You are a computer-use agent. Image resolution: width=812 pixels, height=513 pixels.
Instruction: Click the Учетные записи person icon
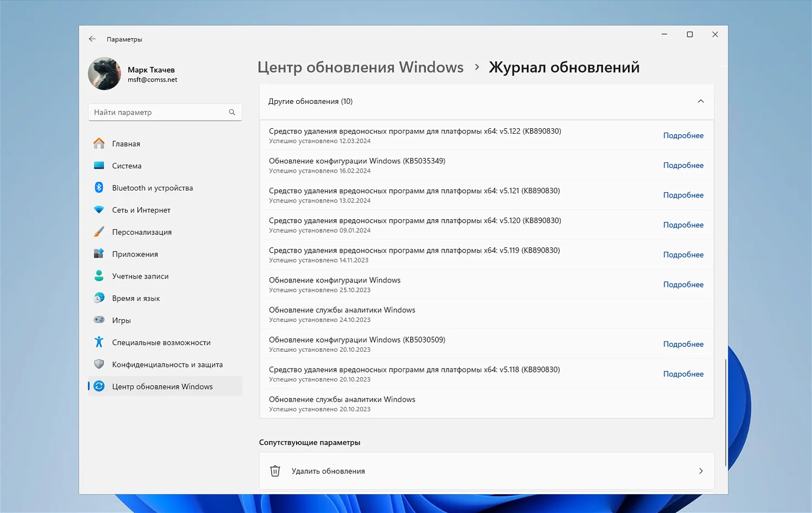(x=99, y=276)
